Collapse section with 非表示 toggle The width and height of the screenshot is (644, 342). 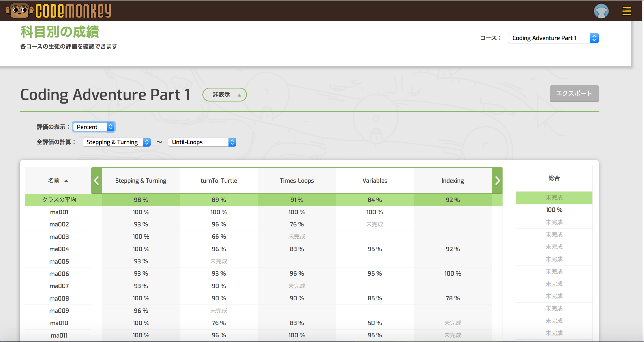[225, 94]
